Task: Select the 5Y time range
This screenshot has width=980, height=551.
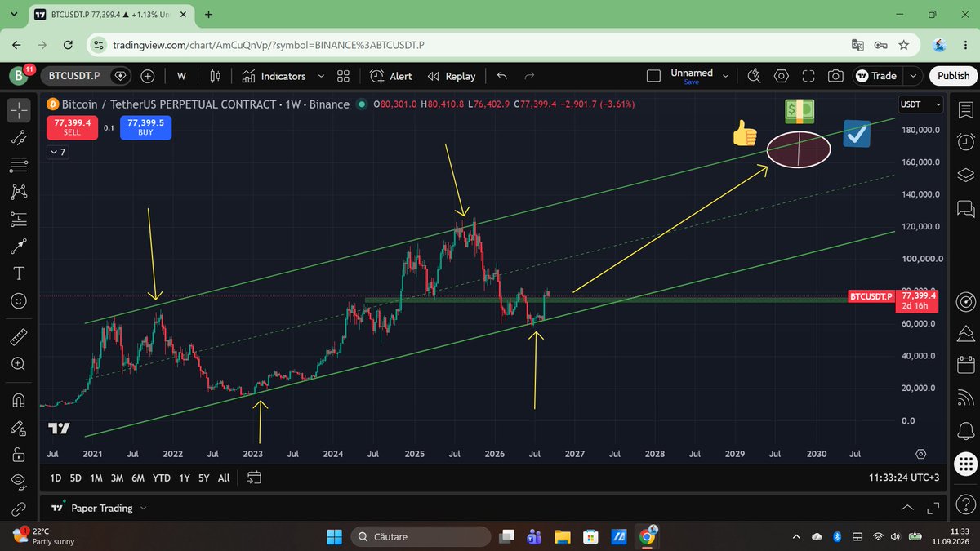Action: 204,478
